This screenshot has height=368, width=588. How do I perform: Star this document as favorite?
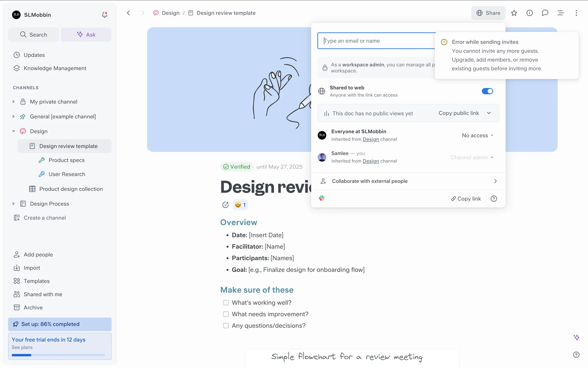514,13
